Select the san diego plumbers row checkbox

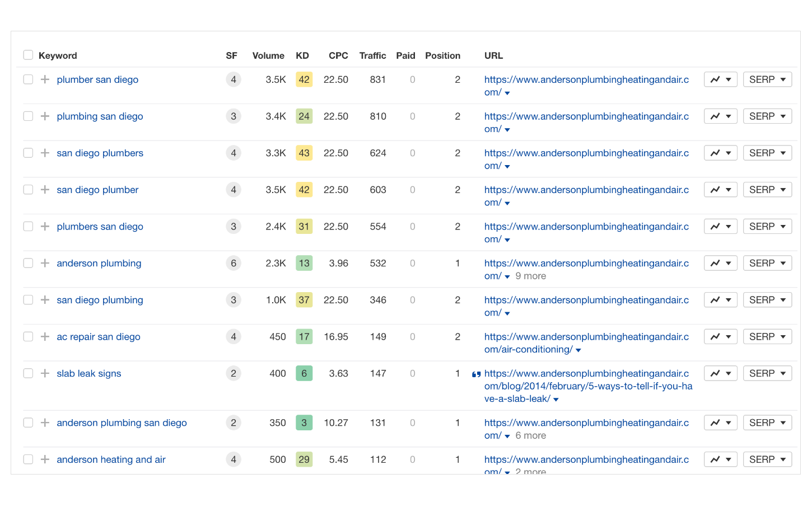pyautogui.click(x=28, y=153)
